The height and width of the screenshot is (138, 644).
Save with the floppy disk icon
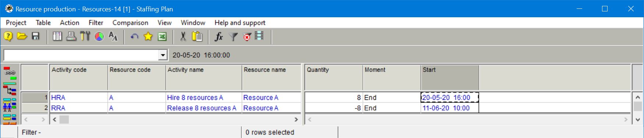35,36
